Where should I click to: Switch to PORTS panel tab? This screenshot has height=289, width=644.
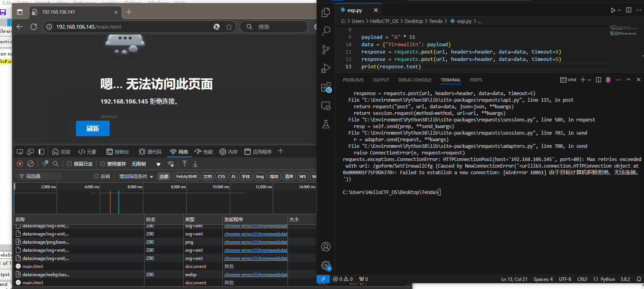point(476,80)
